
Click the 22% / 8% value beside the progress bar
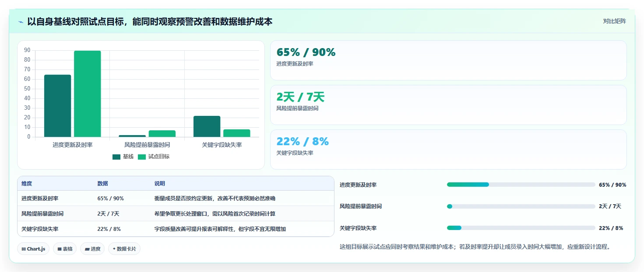[611, 228]
